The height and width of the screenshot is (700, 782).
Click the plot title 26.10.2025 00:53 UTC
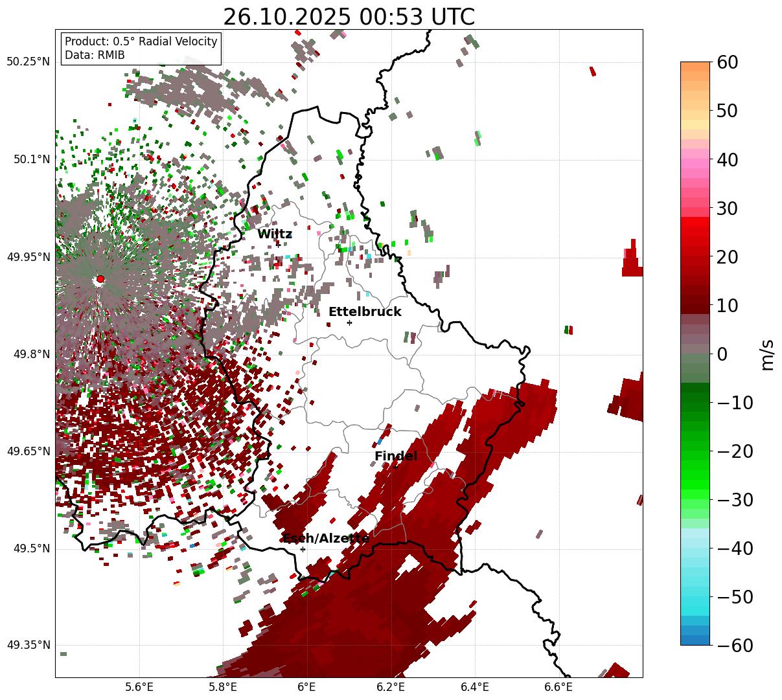349,17
